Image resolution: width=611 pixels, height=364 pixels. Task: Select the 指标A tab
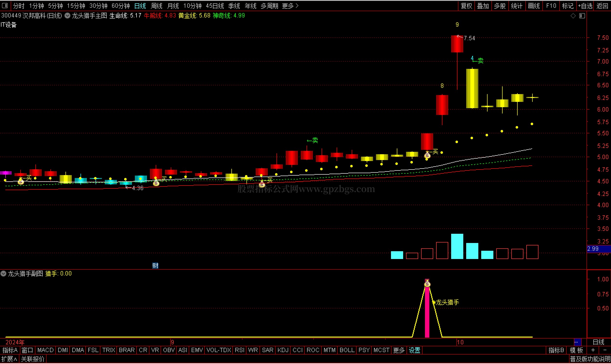pos(10,350)
